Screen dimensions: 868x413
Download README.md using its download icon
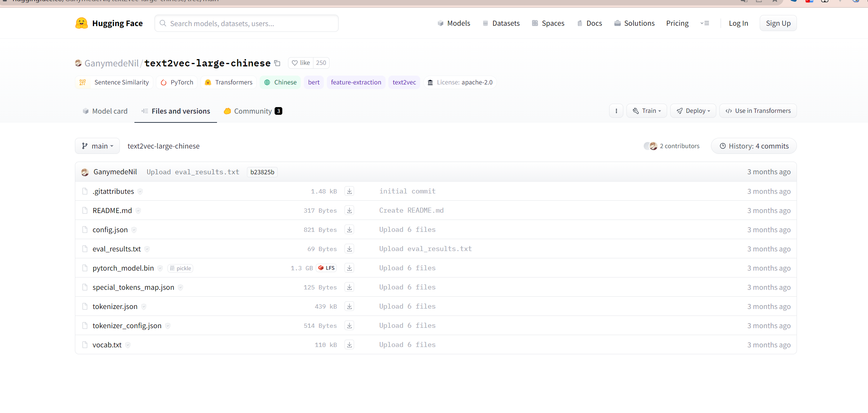(x=349, y=210)
